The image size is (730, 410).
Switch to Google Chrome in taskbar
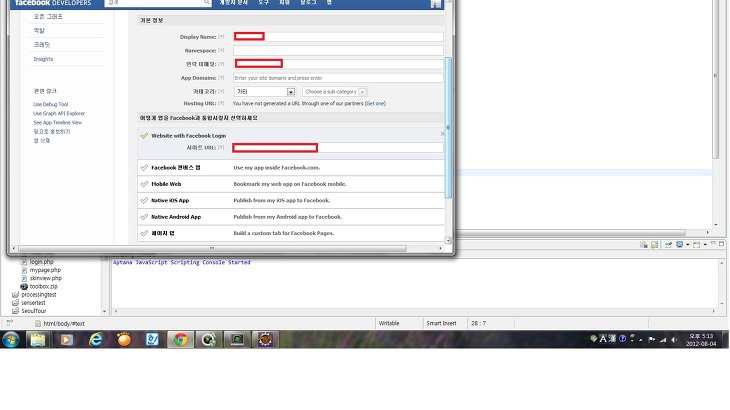181,340
